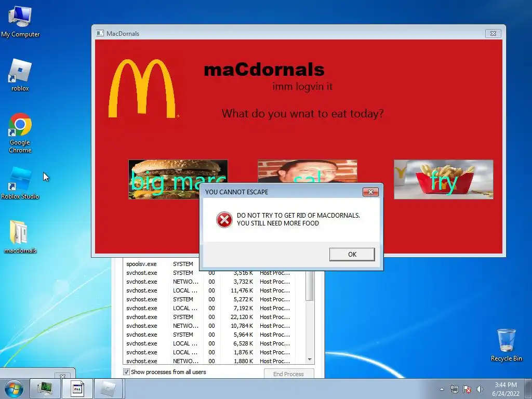This screenshot has height=399, width=532.
Task: Click the MacDornals exe taskbar button
Action: pyautogui.click(x=77, y=389)
